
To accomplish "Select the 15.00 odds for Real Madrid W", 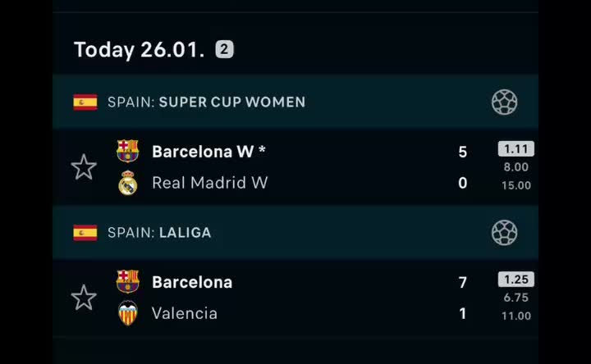I will (515, 185).
